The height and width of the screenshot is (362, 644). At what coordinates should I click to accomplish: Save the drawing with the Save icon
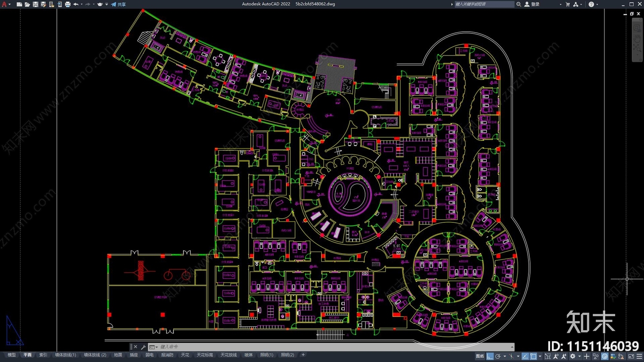click(35, 4)
